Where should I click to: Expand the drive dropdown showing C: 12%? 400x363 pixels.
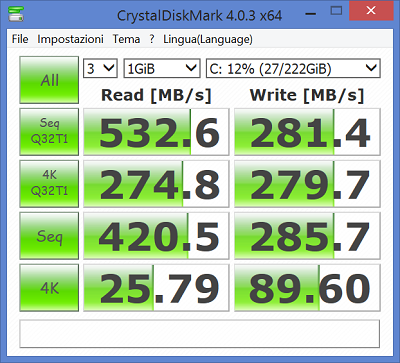293,68
